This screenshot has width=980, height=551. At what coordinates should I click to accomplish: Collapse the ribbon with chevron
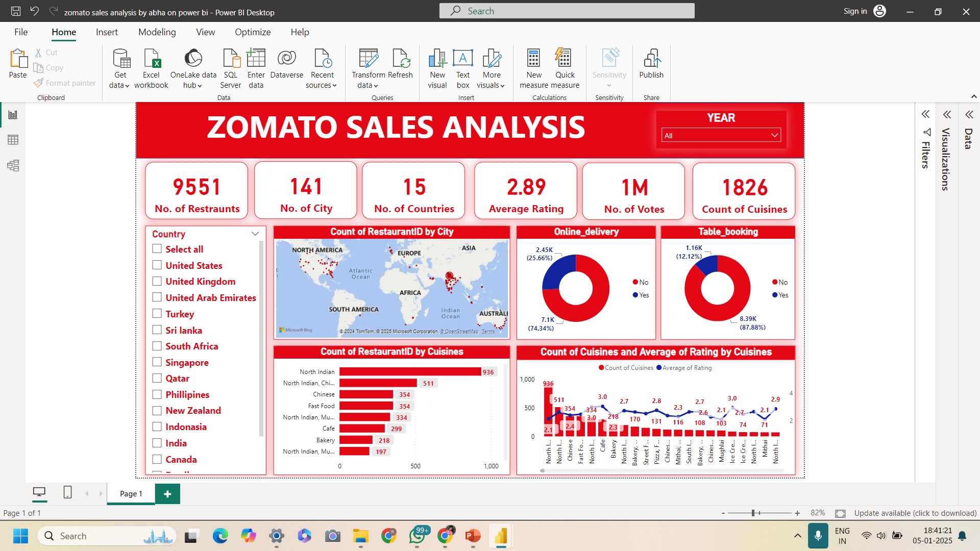(x=973, y=96)
